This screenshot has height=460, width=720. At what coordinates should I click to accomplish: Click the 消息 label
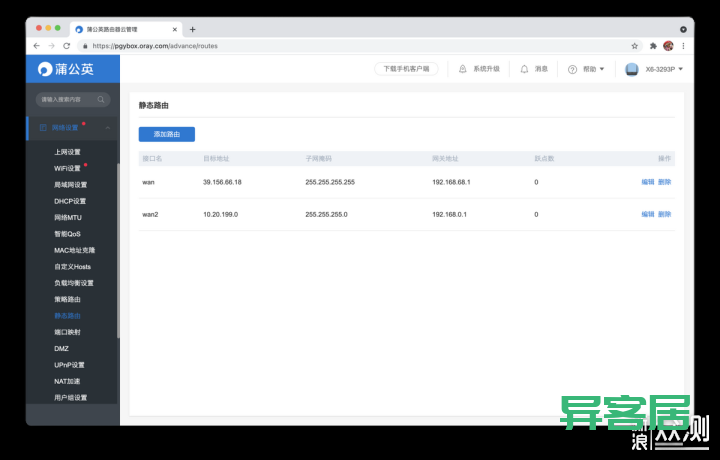541,69
